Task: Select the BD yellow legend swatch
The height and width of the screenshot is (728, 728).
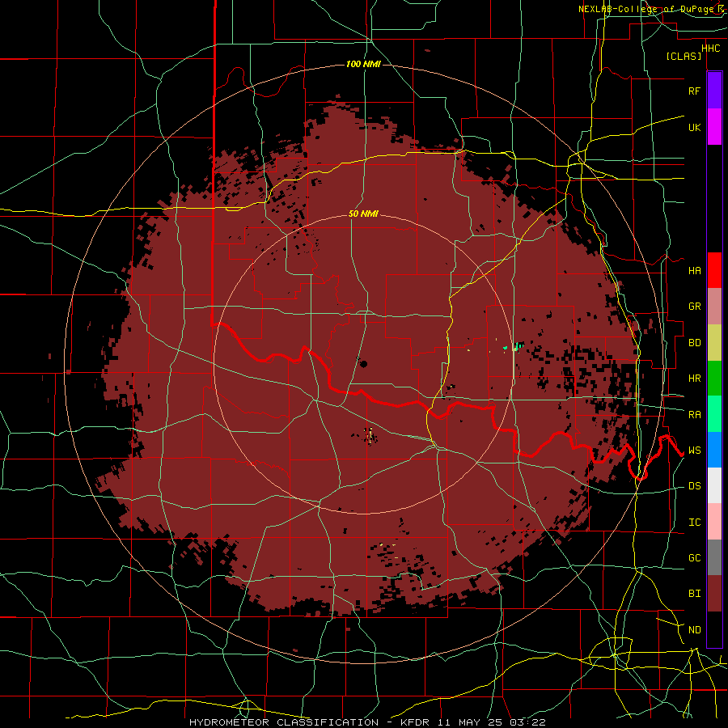Action: click(714, 343)
